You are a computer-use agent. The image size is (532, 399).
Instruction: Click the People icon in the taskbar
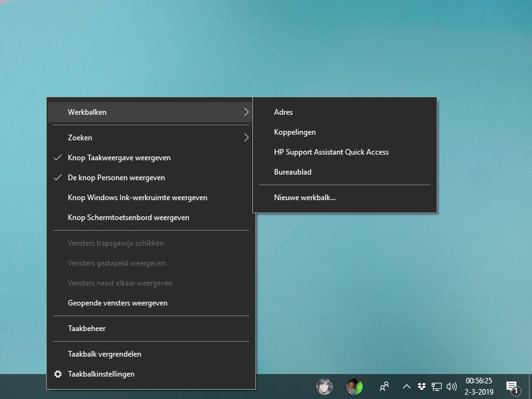(384, 387)
